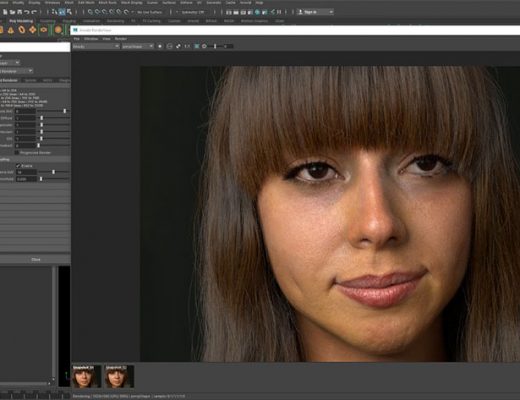The height and width of the screenshot is (400, 520).
Task: Toggle the Progressive Render checkbox
Action: [17, 153]
